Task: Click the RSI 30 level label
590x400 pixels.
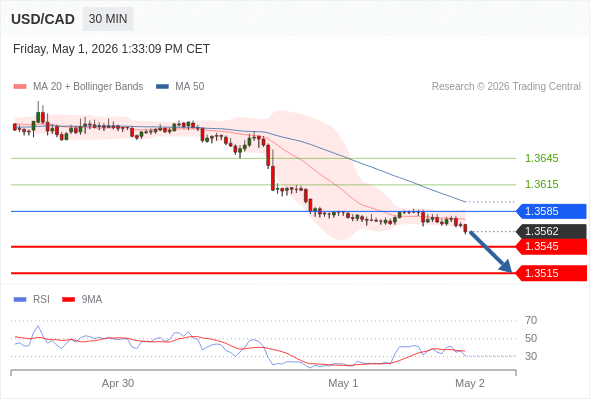Action: coord(531,356)
